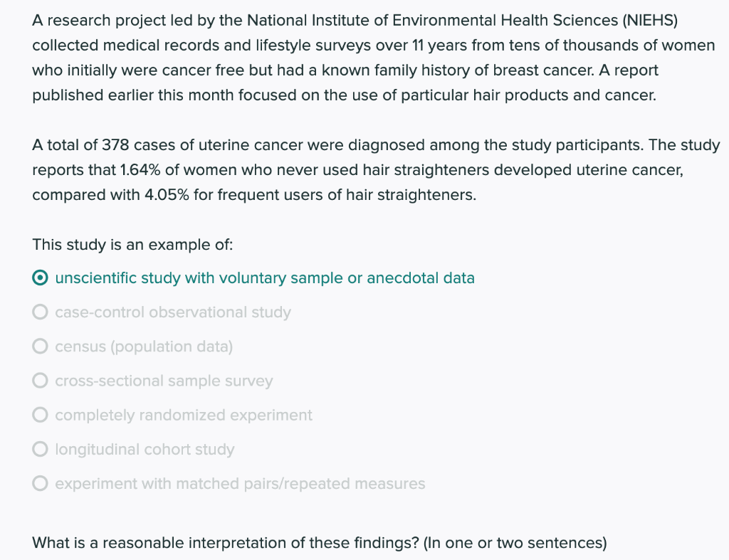Click the paragraph mentioning 378 uterine cancer cases
Screen dimensions: 729x560
click(376, 169)
